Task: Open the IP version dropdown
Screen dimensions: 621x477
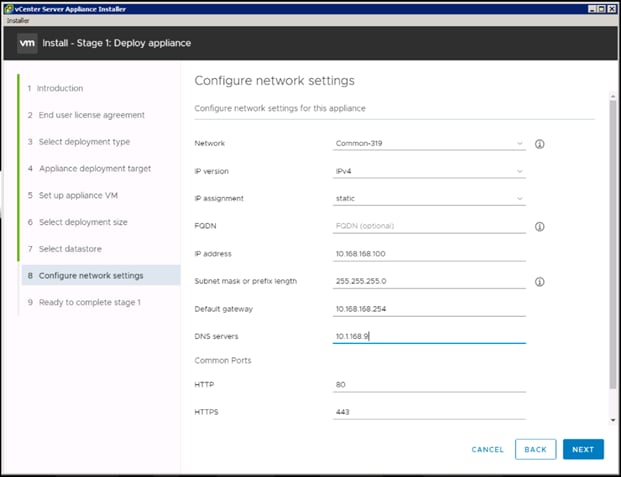Action: [x=429, y=171]
